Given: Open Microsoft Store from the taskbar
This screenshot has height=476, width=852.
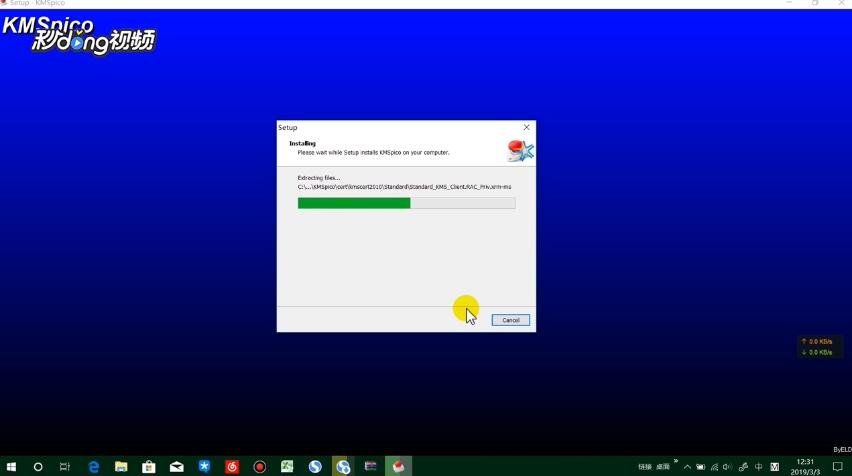Looking at the screenshot, I should pyautogui.click(x=149, y=466).
